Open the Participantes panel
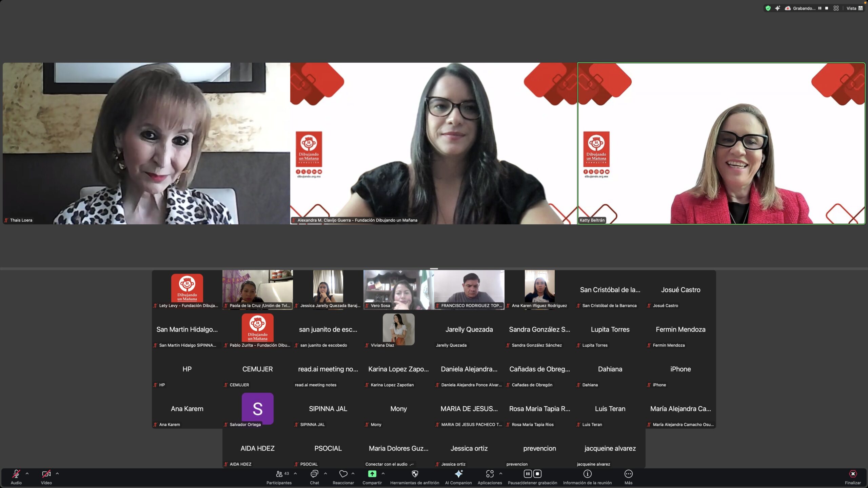Image resolution: width=868 pixels, height=488 pixels. point(279,474)
